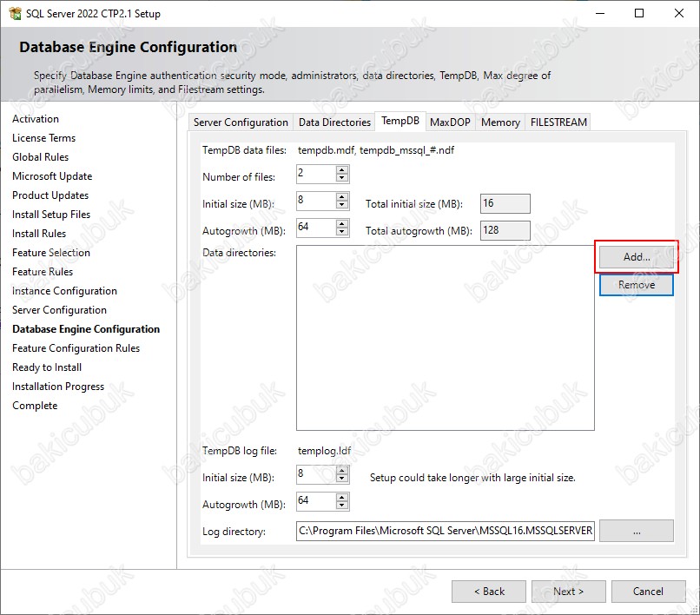The height and width of the screenshot is (615, 700).
Task: Click the Number of files input field
Action: click(x=316, y=174)
